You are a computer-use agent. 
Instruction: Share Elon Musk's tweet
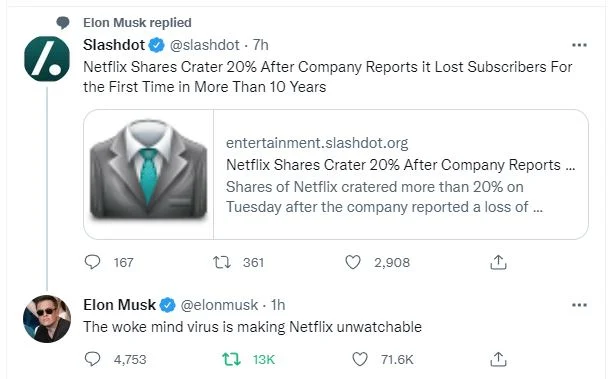(x=498, y=359)
